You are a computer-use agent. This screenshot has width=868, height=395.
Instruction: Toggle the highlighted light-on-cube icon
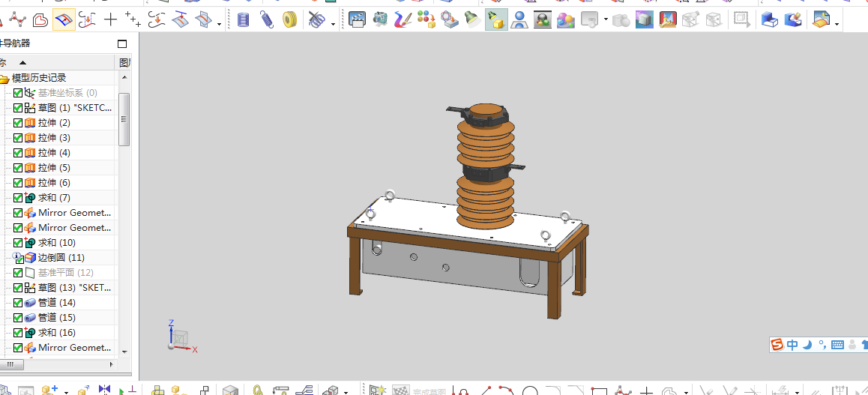click(x=496, y=20)
